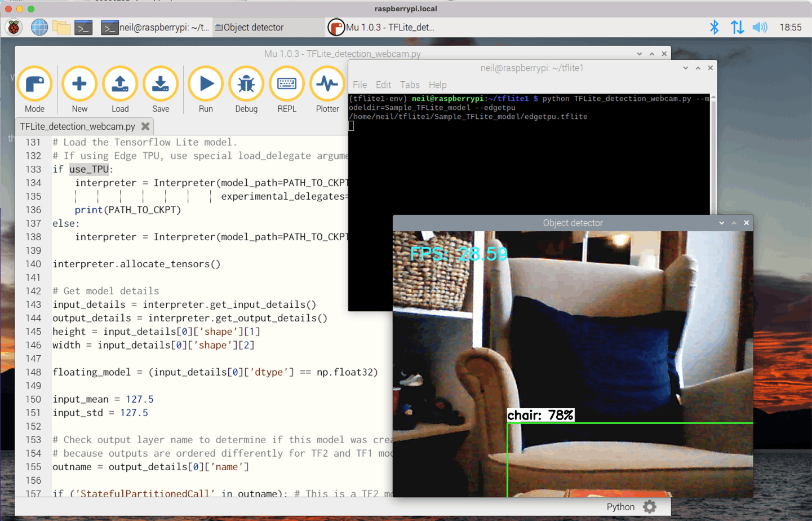
Task: Switch to Object detector taskbar entry
Action: pos(249,27)
